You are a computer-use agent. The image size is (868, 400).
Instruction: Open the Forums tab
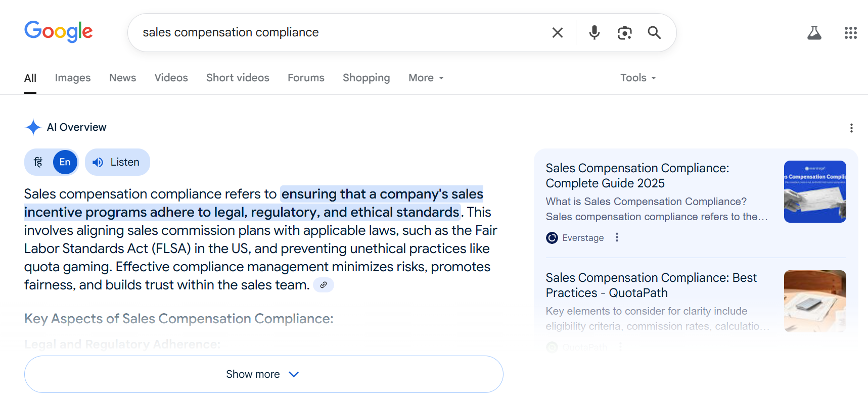(x=306, y=78)
